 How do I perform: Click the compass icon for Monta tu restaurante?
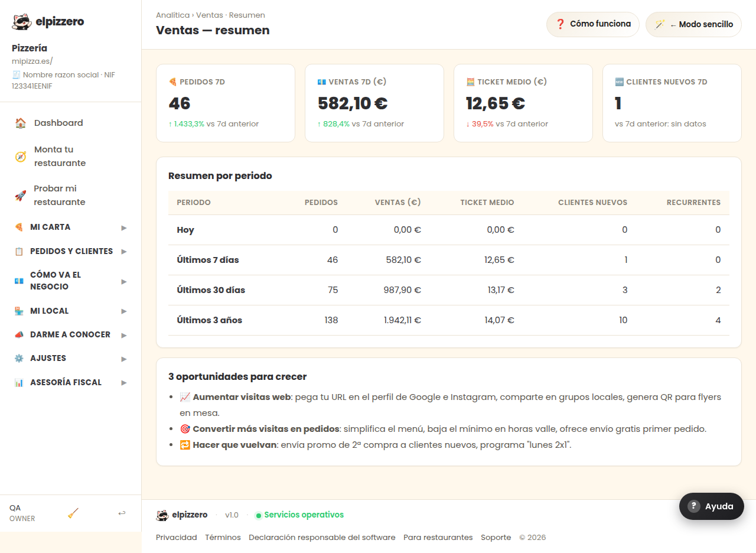point(21,157)
